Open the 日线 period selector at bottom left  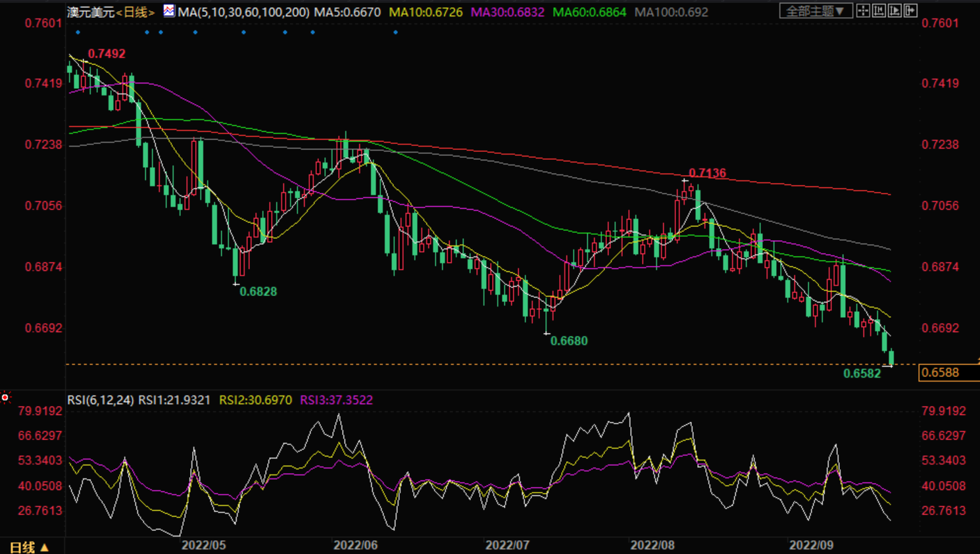pyautogui.click(x=30, y=547)
